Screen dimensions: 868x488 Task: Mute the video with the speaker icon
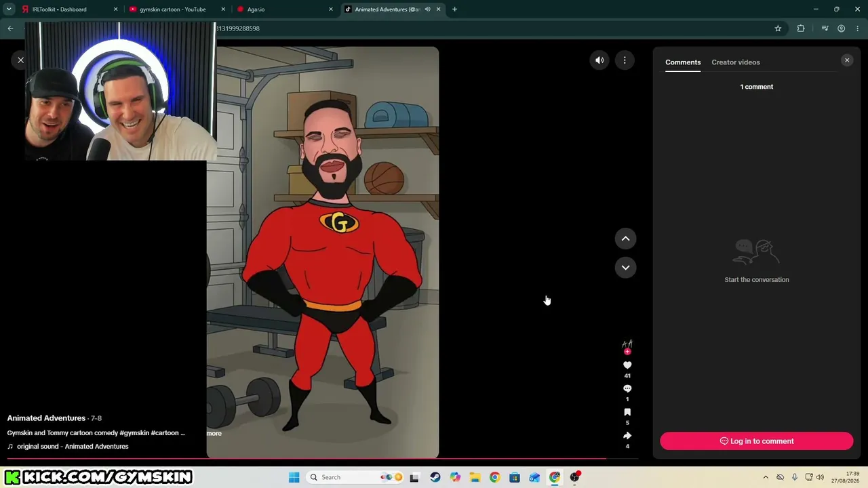click(599, 60)
